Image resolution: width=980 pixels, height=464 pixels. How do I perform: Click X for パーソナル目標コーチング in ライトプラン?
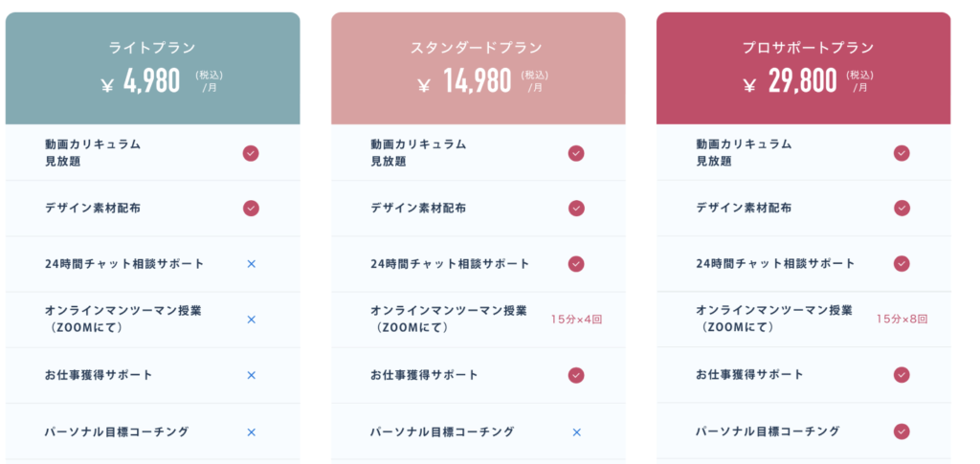252,431
